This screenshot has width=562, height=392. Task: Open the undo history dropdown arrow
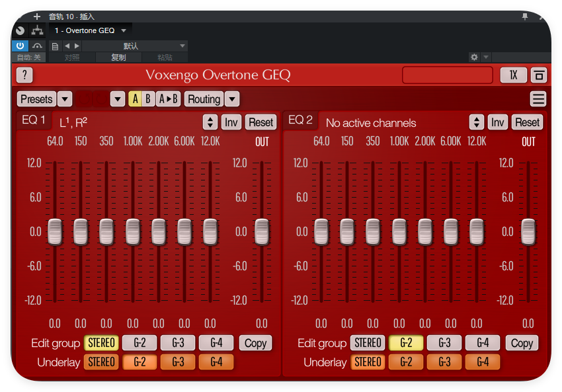[118, 99]
